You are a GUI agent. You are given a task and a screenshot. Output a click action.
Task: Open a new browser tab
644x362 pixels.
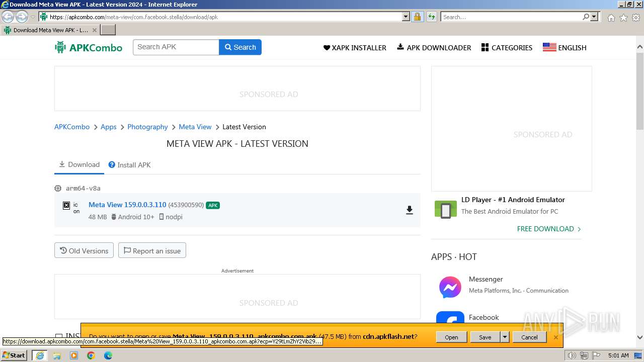pos(108,30)
